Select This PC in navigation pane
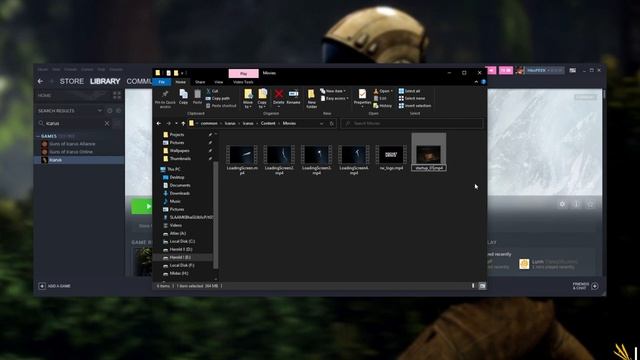This screenshot has width=640, height=360. (x=173, y=169)
